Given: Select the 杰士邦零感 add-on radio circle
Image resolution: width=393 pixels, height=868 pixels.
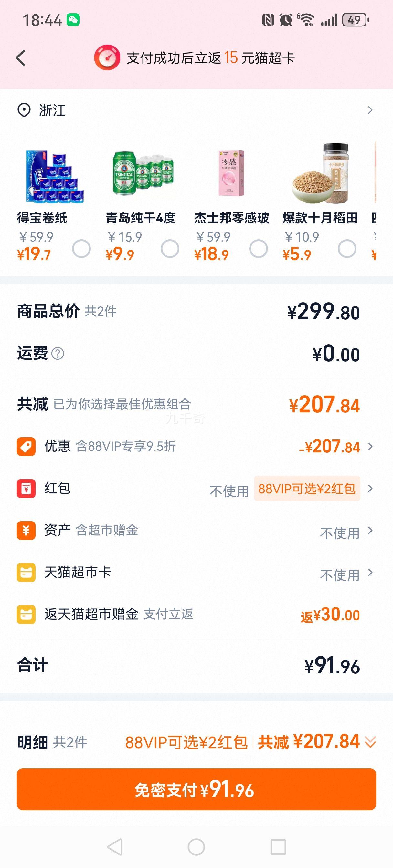Looking at the screenshot, I should click(x=259, y=249).
